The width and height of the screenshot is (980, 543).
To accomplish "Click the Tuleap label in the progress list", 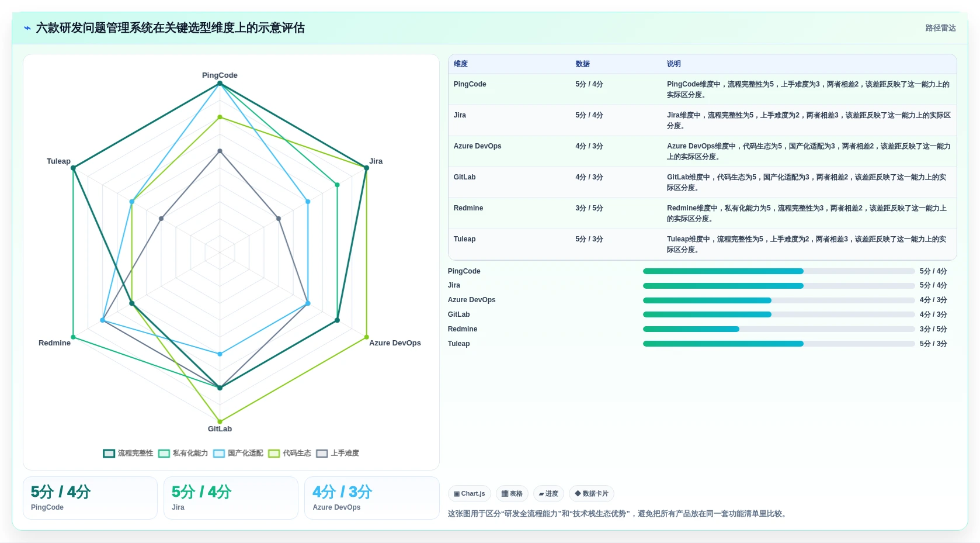I will (x=458, y=344).
